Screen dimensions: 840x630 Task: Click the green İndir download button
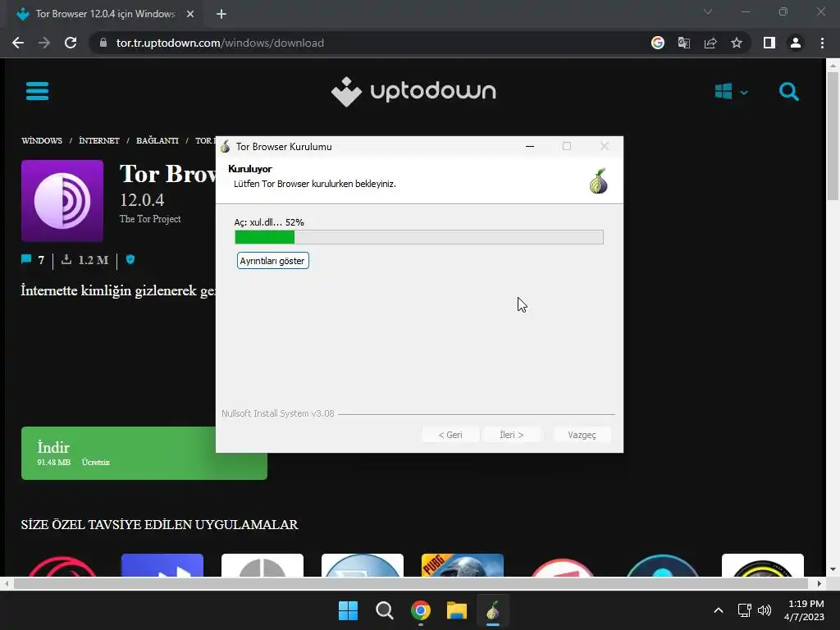tap(144, 453)
